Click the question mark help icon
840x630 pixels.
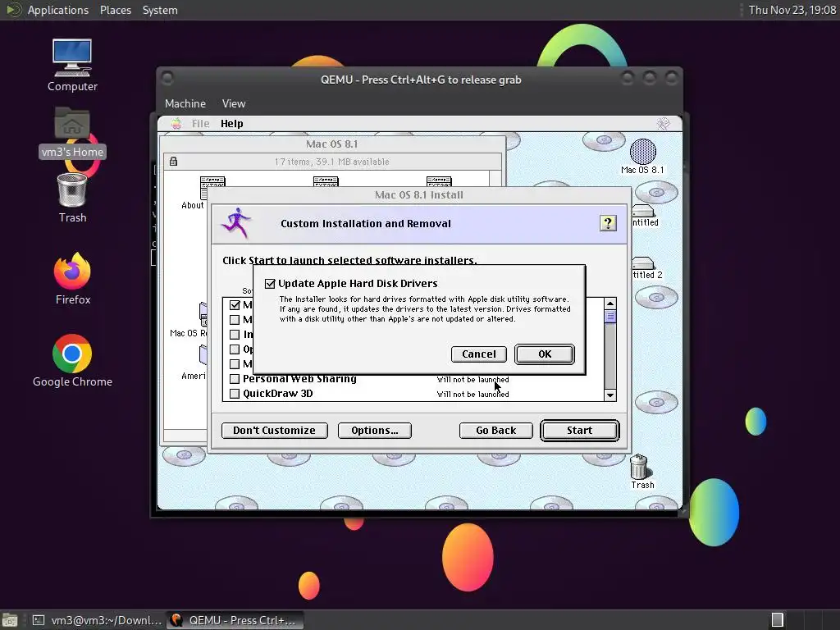tap(608, 223)
